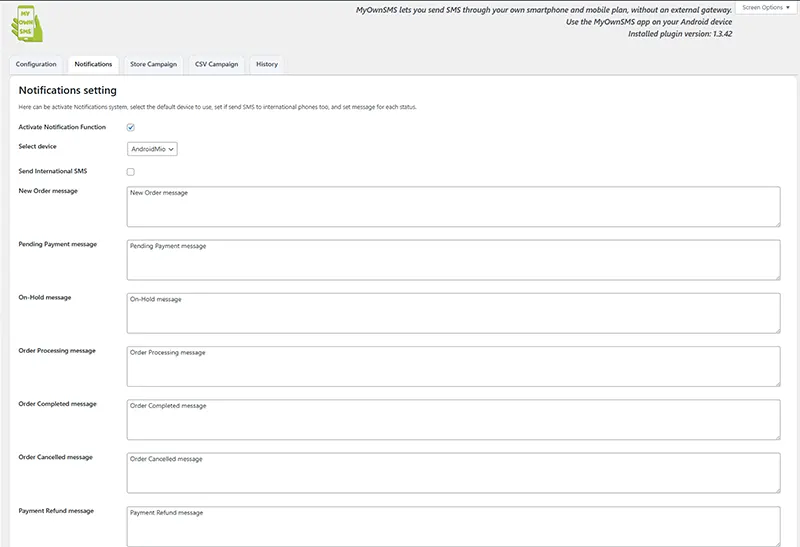Go to the Store Campaign tab
Screen dimensions: 800x547
tap(153, 65)
